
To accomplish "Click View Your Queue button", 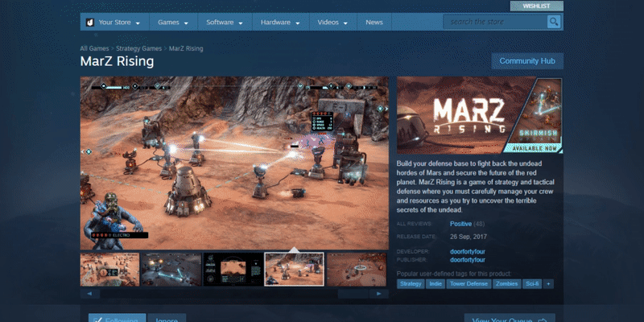I will coord(510,318).
